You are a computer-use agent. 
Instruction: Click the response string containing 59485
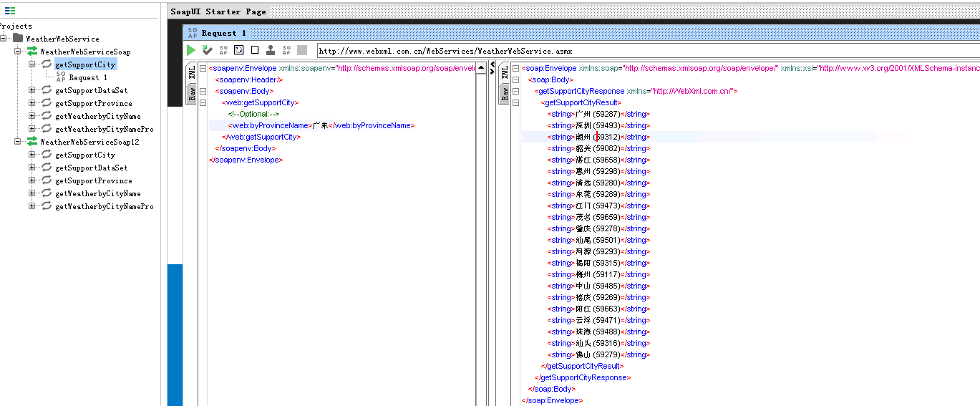click(x=598, y=286)
